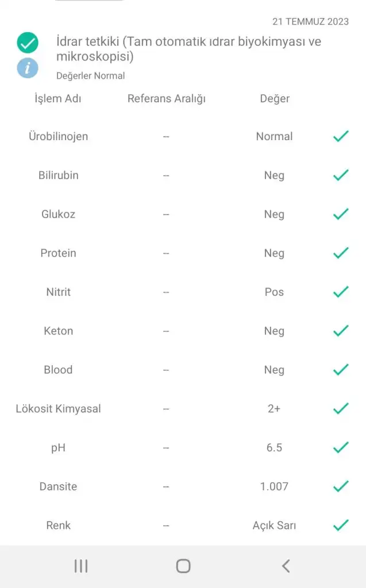
Task: Tap the Android back navigation icon
Action: [x=286, y=566]
